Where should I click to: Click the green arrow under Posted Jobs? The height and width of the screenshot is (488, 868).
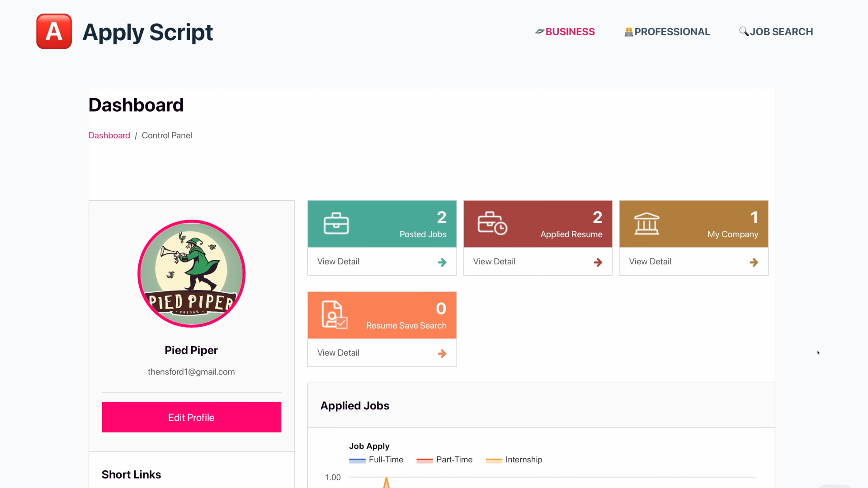tap(442, 262)
